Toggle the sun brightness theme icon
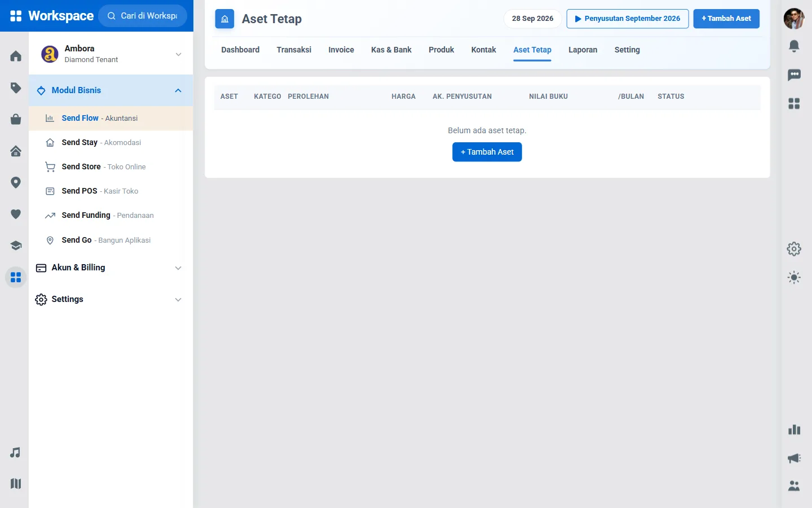Viewport: 812px width, 508px height. [x=794, y=277]
